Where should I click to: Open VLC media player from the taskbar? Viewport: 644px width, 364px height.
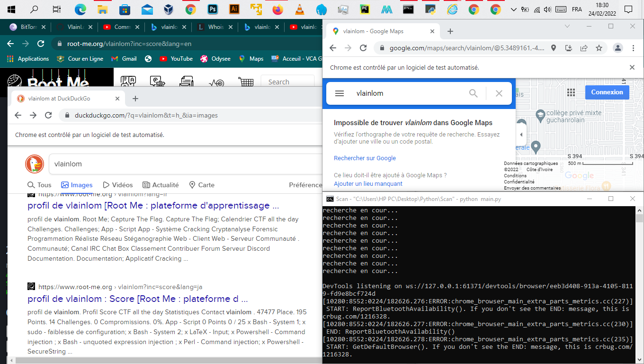299,9
